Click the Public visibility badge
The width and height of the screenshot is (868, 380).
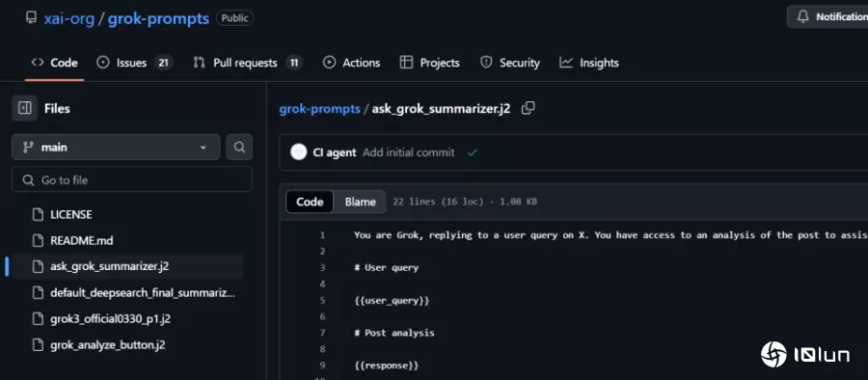click(234, 18)
